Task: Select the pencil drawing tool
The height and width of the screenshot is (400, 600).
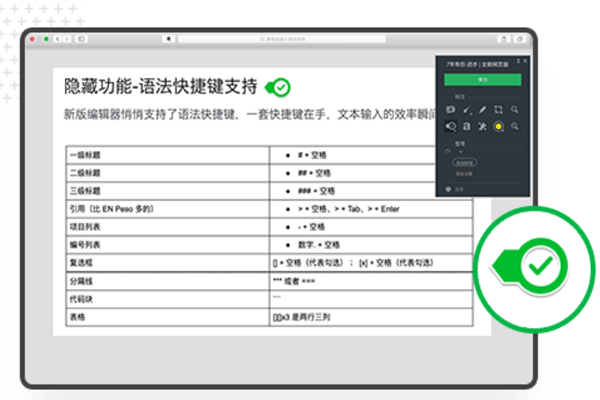Action: coord(483,109)
